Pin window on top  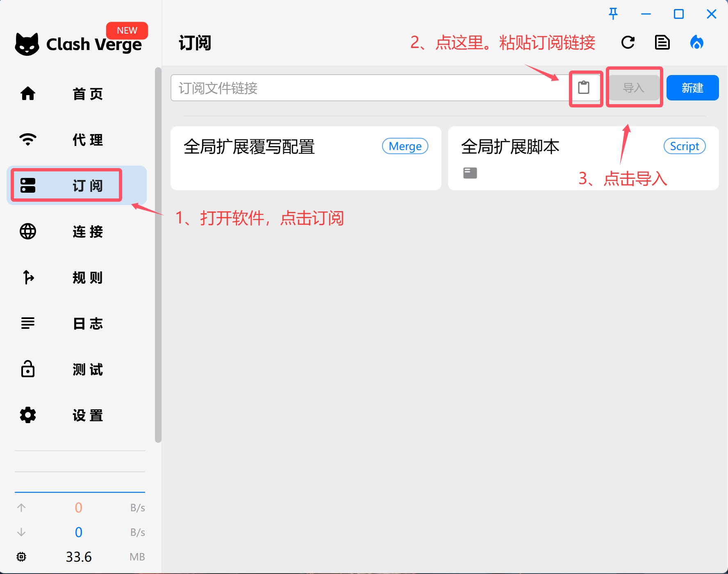click(x=613, y=14)
